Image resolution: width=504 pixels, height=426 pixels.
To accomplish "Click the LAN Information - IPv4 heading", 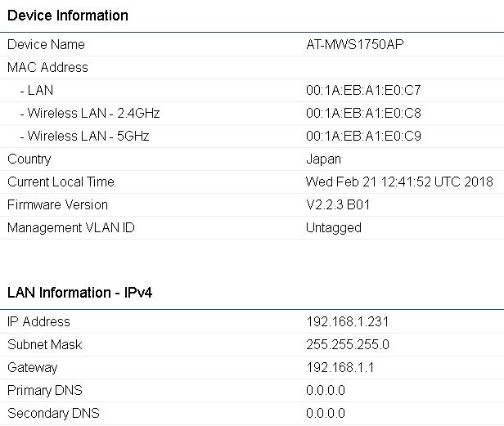I will click(x=79, y=293).
